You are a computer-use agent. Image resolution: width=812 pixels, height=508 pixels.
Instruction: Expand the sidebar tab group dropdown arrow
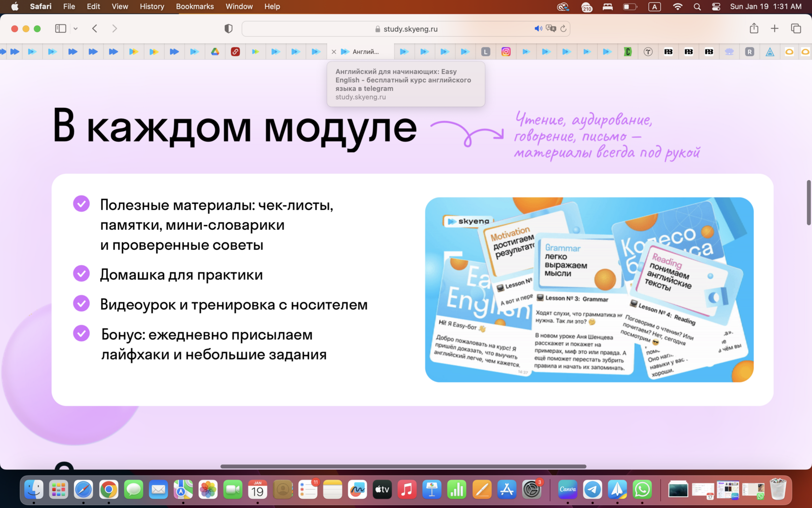[75, 29]
